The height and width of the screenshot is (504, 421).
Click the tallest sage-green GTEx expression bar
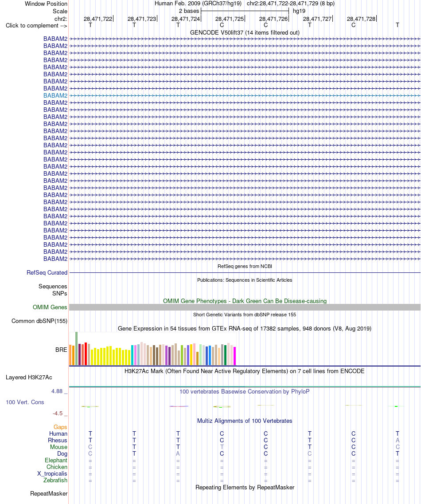(x=76, y=348)
